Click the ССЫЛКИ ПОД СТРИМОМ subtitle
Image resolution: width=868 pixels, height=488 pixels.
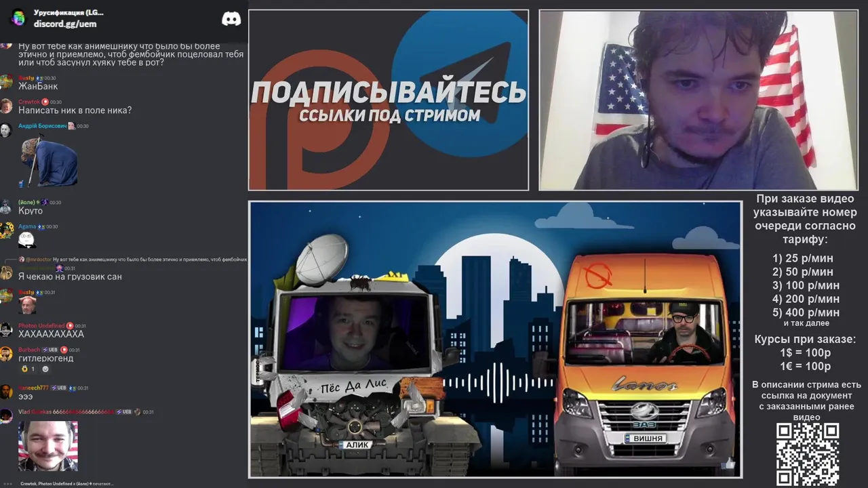tap(390, 115)
